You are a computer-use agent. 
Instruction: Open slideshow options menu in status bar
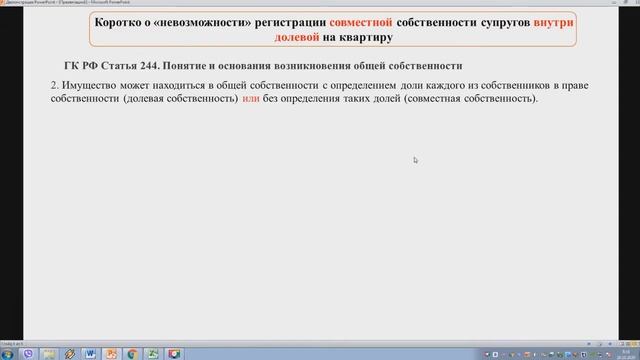coord(600,344)
